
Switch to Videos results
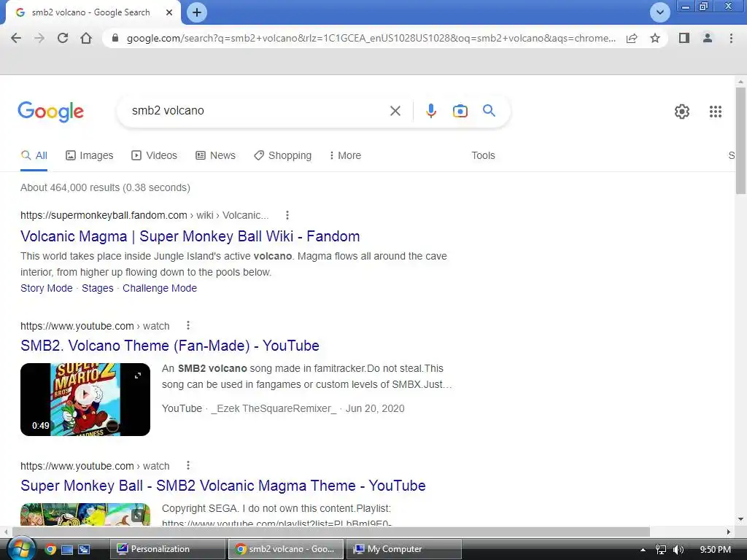click(155, 155)
